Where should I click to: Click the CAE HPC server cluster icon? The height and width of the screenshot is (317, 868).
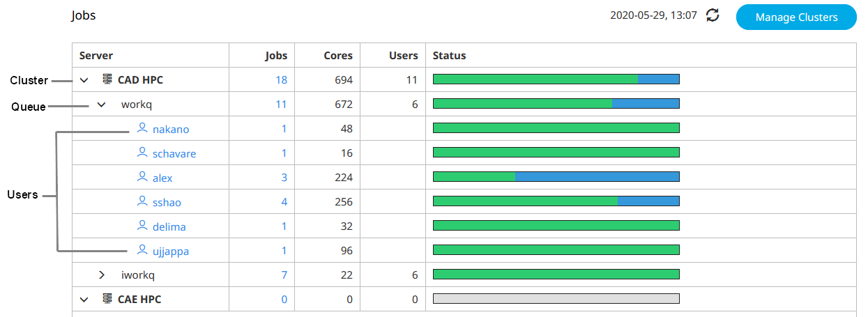click(107, 299)
